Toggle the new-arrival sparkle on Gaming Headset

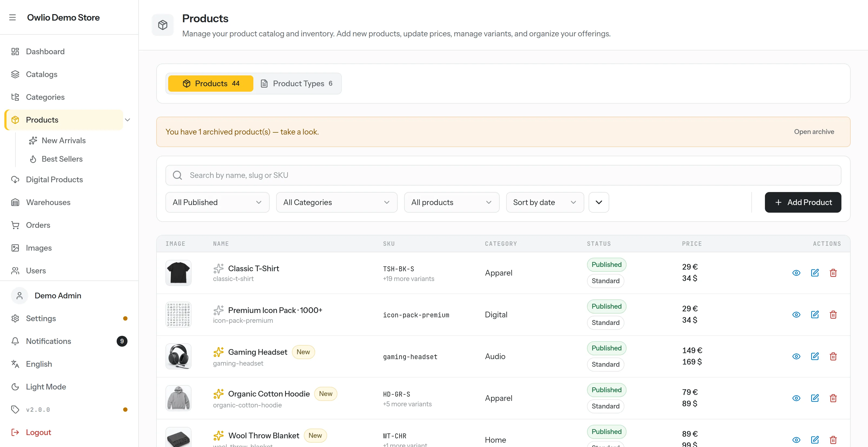(218, 352)
